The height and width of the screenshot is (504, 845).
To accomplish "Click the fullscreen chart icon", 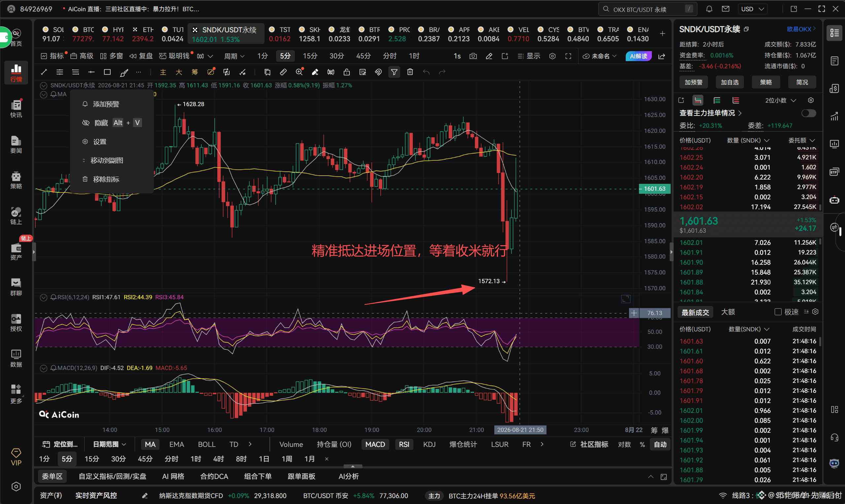I will point(568,56).
